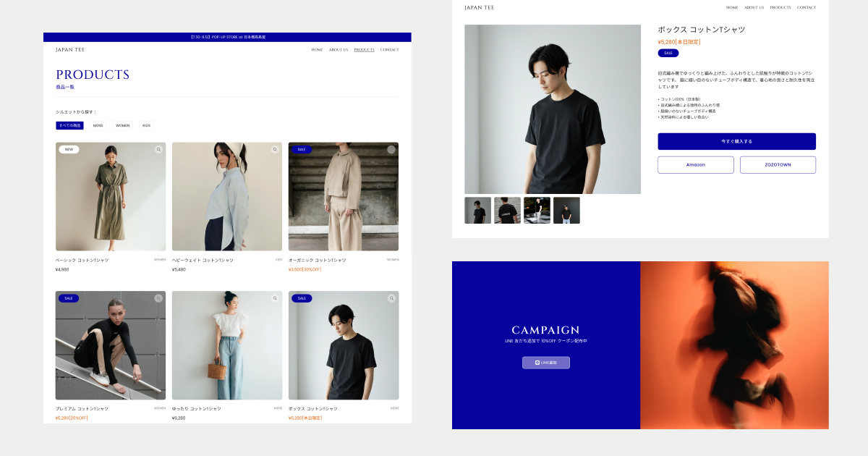Viewport: 868px width, 456px height.
Task: Select the second gallery thumbnail below the model photo
Action: pos(507,210)
